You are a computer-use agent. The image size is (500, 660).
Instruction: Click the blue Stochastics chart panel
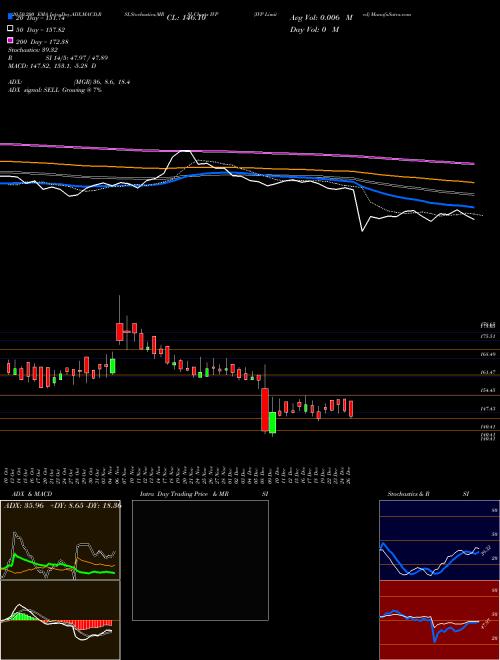tap(439, 540)
